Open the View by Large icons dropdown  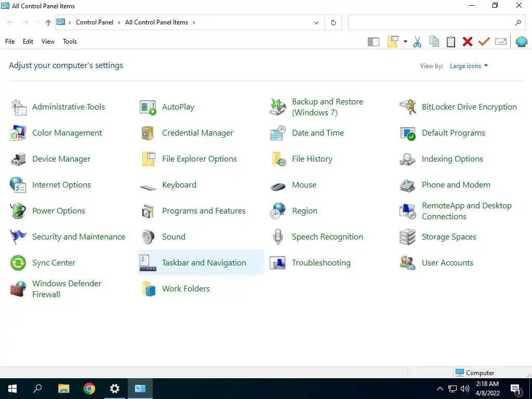pyautogui.click(x=469, y=66)
